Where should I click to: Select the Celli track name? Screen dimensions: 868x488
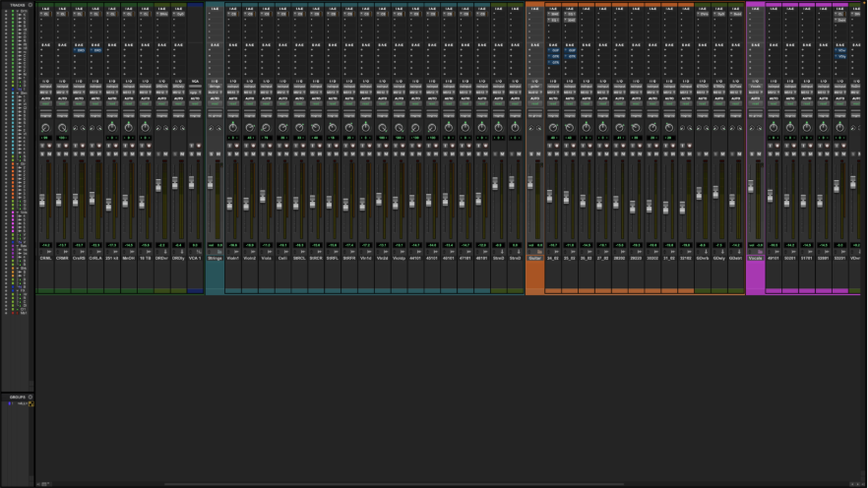(x=282, y=258)
